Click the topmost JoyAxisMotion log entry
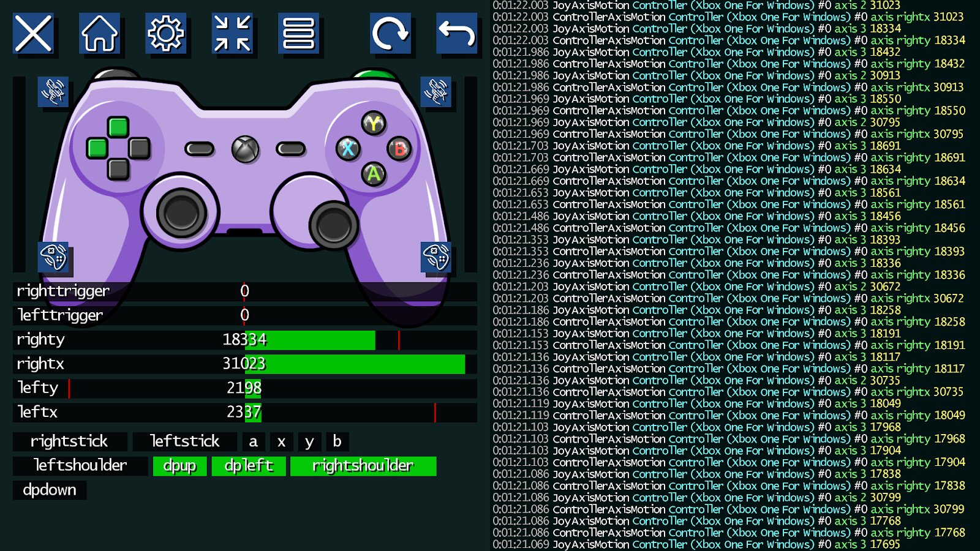The width and height of the screenshot is (980, 551). 704,6
